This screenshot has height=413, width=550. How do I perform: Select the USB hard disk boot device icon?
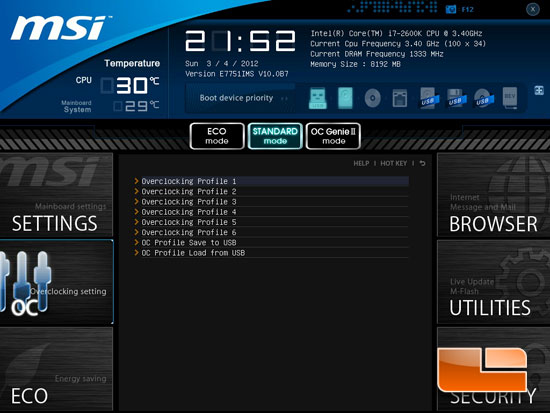click(429, 98)
